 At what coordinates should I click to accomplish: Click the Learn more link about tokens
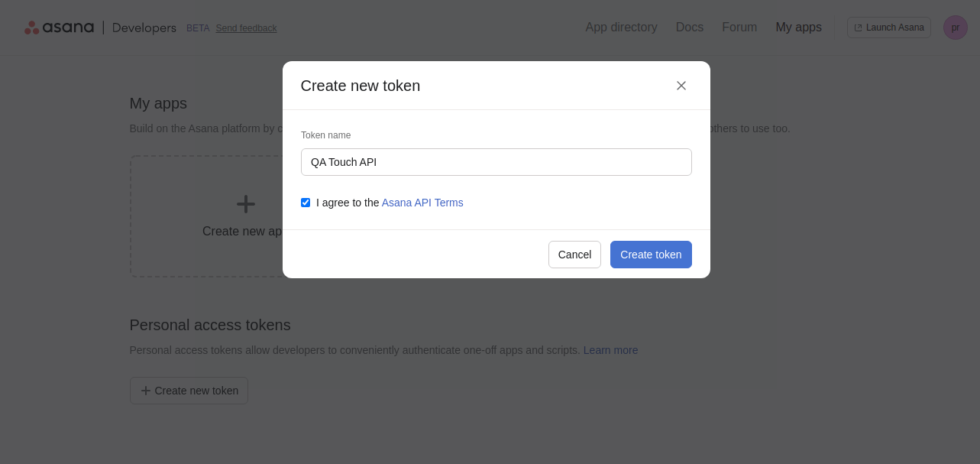[610, 350]
